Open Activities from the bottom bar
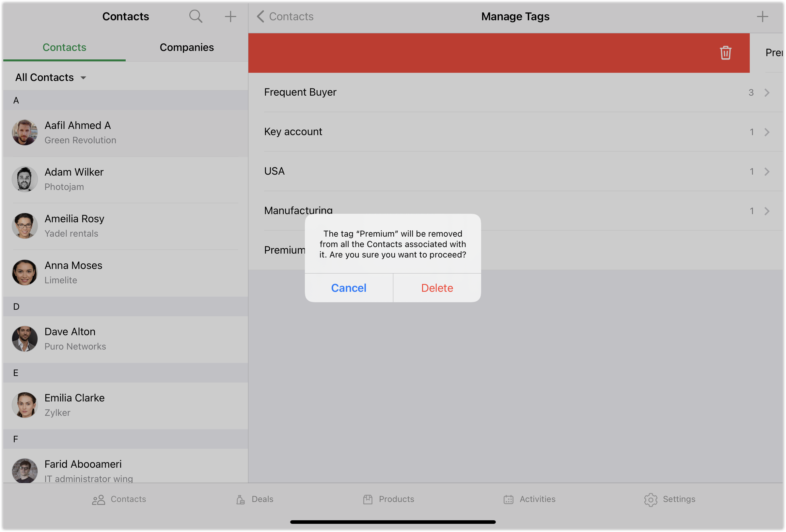The width and height of the screenshot is (786, 532). point(529,499)
